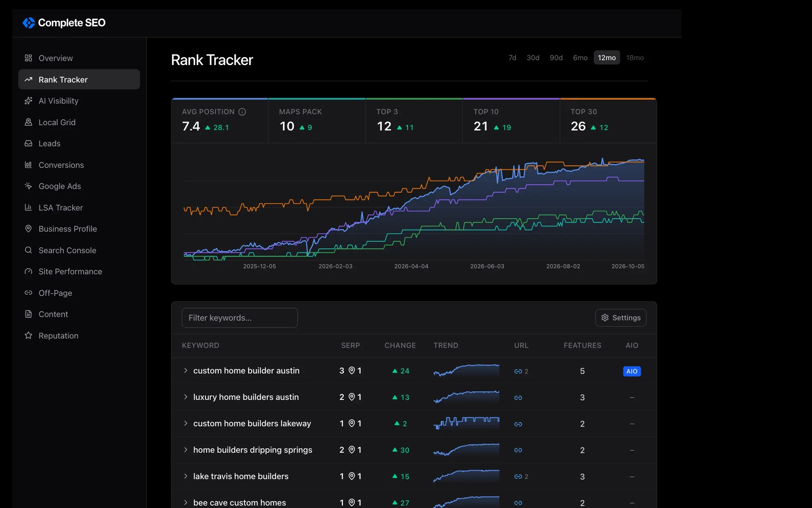Click the URL link icon for home builders dripping springs

coord(518,450)
